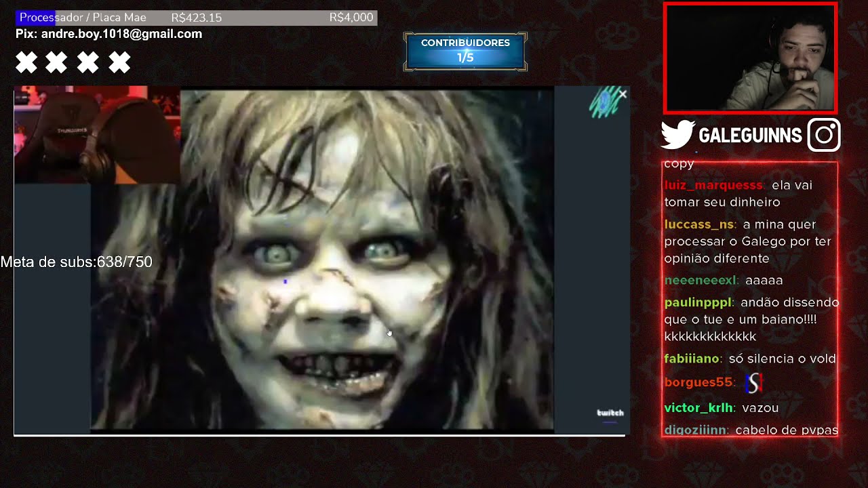The width and height of the screenshot is (868, 488).
Task: Click the R$4,000 goal amount
Action: [x=351, y=18]
